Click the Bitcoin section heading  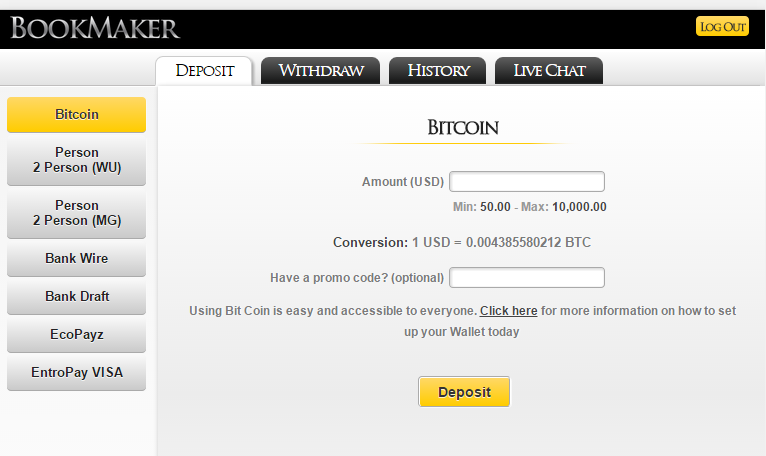(463, 128)
